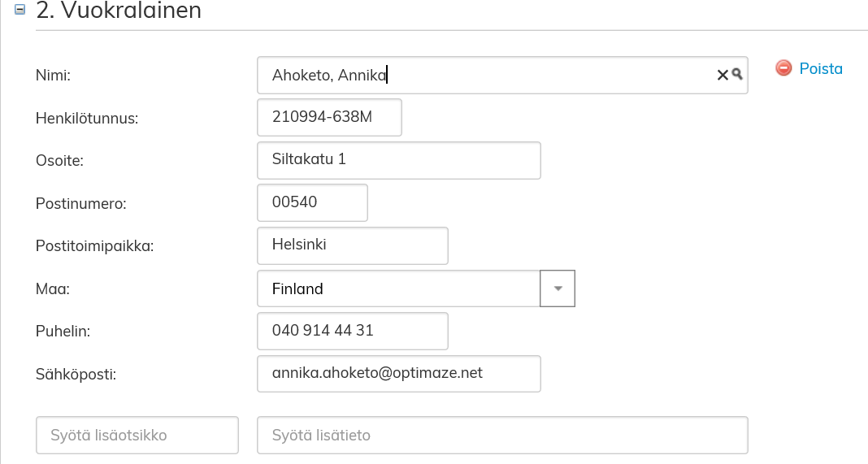Select the Sähköposti email field
Image resolution: width=868 pixels, height=464 pixels.
[x=398, y=374]
